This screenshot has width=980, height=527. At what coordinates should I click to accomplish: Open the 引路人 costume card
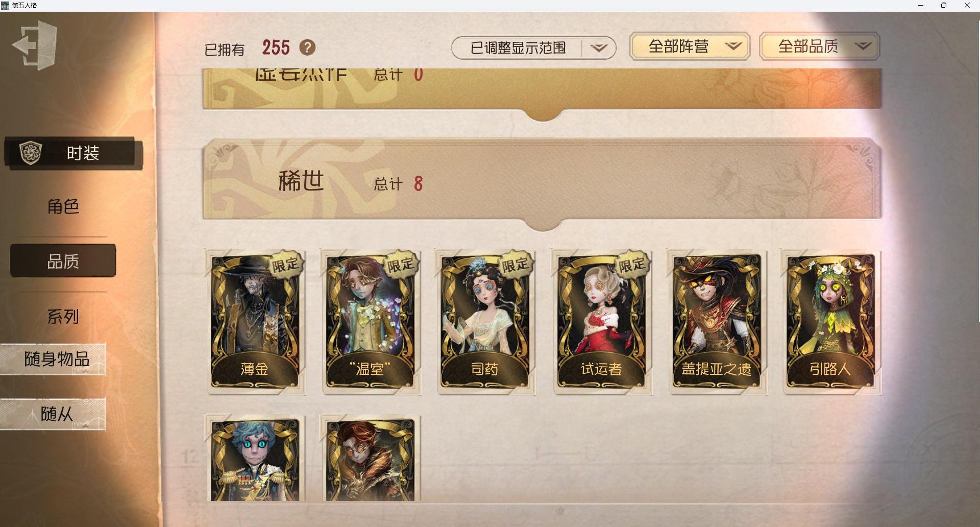point(831,322)
